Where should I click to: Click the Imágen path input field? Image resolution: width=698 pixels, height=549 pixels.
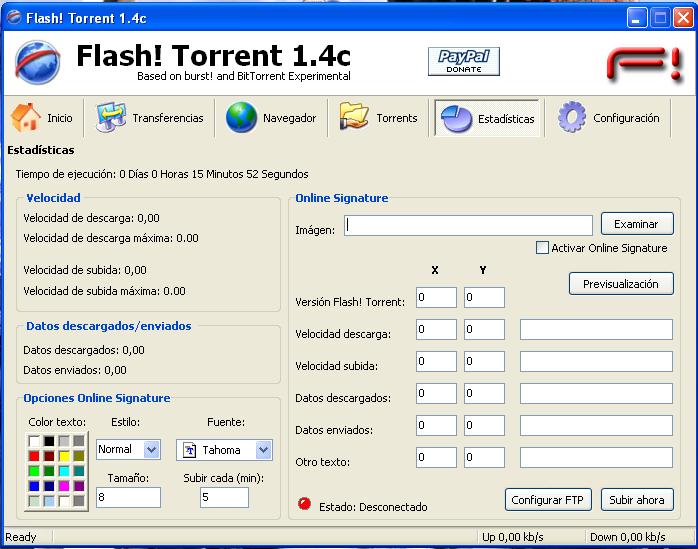[x=468, y=225]
